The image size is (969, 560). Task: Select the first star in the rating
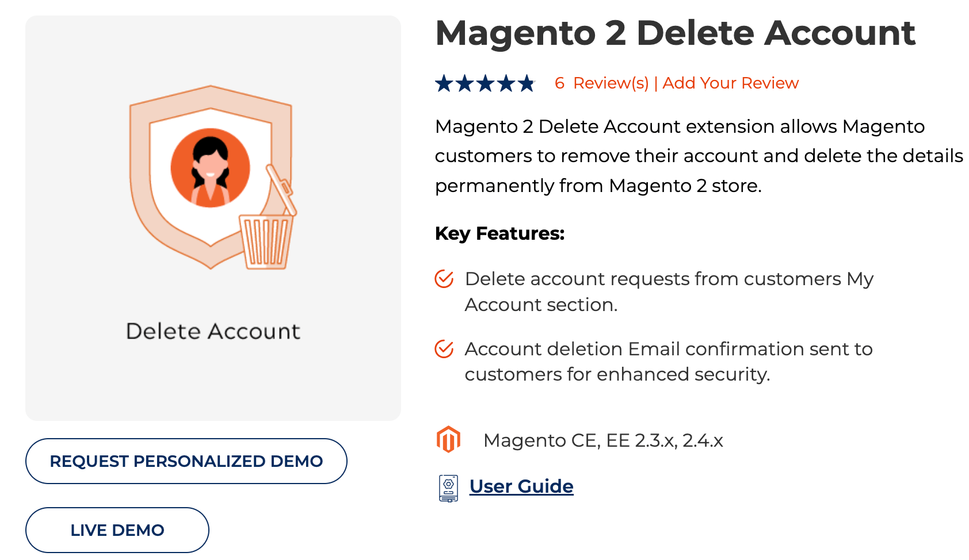pos(445,83)
